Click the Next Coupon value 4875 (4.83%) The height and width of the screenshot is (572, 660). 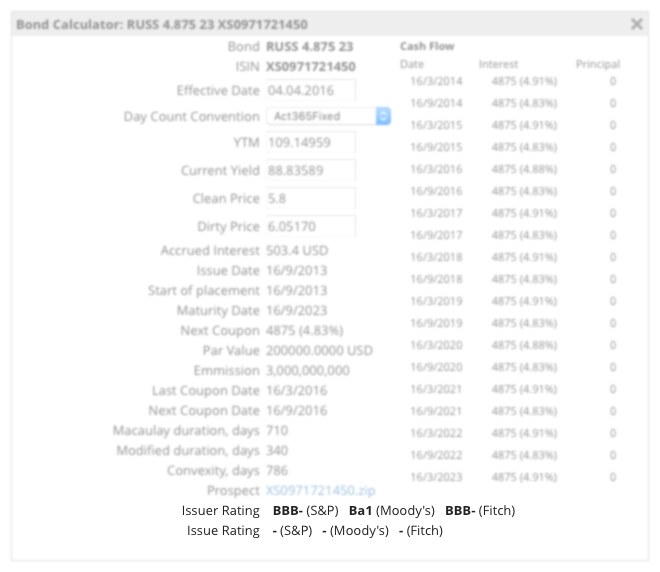click(305, 330)
